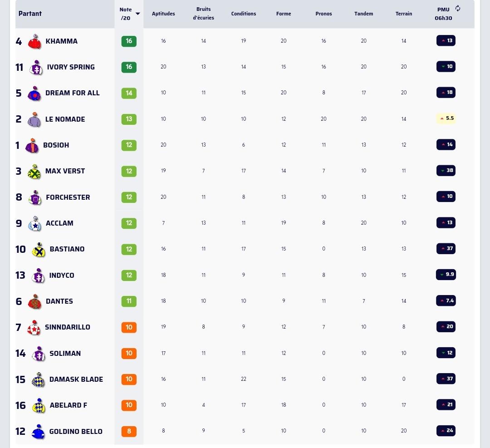
Task: Click Ivory Spring's purple jockey silk icon
Action: (36, 68)
